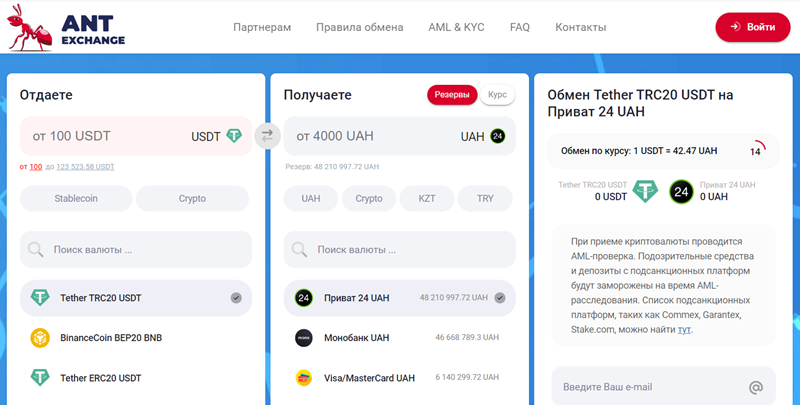This screenshot has width=800, height=405.
Task: Click the Tether icon in the Отдаете amount field
Action: 234,136
